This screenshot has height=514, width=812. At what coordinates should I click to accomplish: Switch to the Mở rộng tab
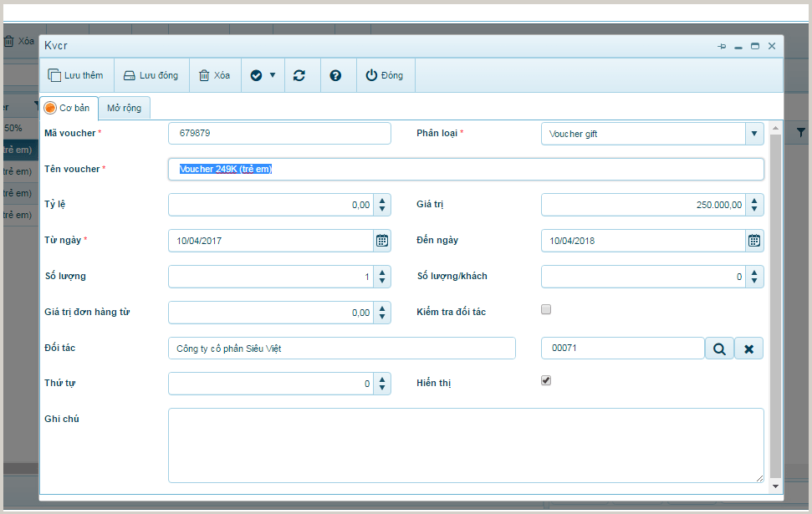125,108
